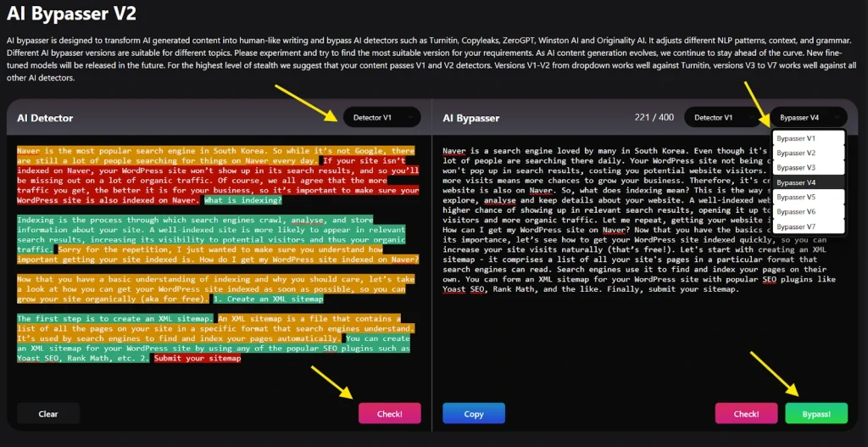Click the red highlighted 'Submit your sitemap' text
The width and height of the screenshot is (868, 447).
198,359
